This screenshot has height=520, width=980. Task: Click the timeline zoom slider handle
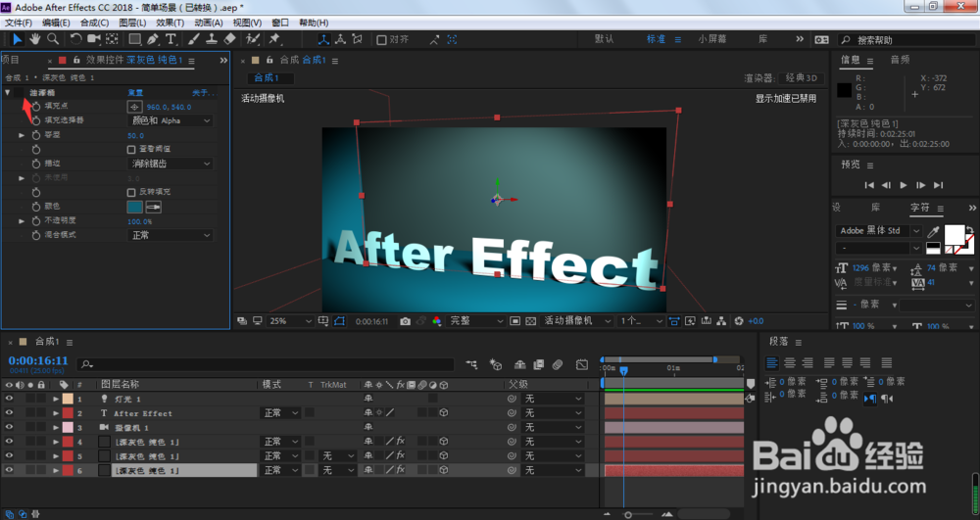click(628, 514)
